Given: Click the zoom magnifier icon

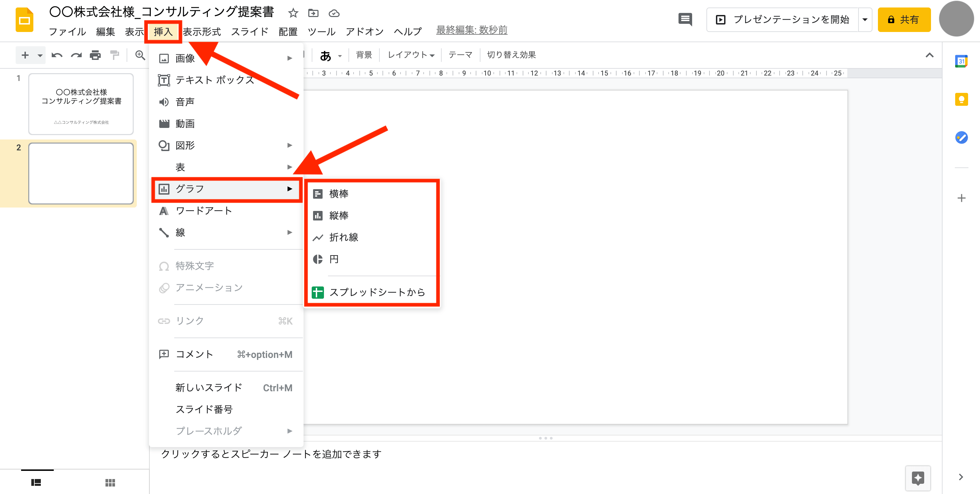Looking at the screenshot, I should (140, 55).
